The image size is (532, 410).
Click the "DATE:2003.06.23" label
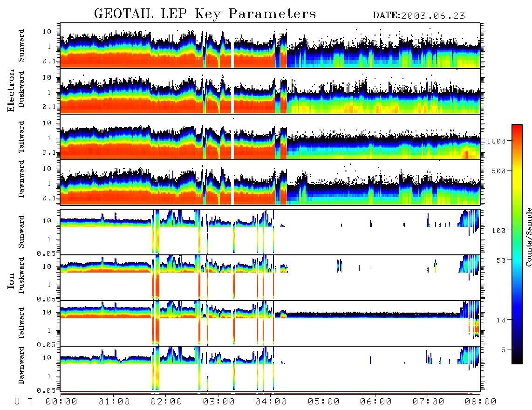[419, 16]
